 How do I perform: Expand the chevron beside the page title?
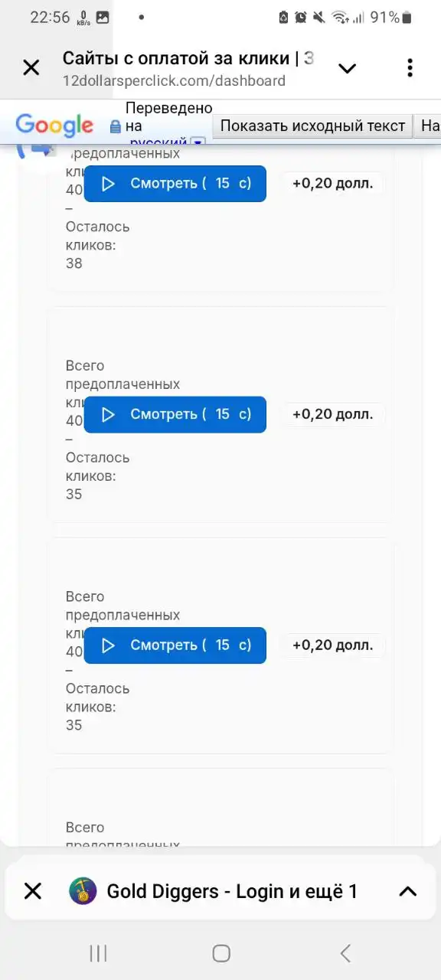[x=347, y=67]
